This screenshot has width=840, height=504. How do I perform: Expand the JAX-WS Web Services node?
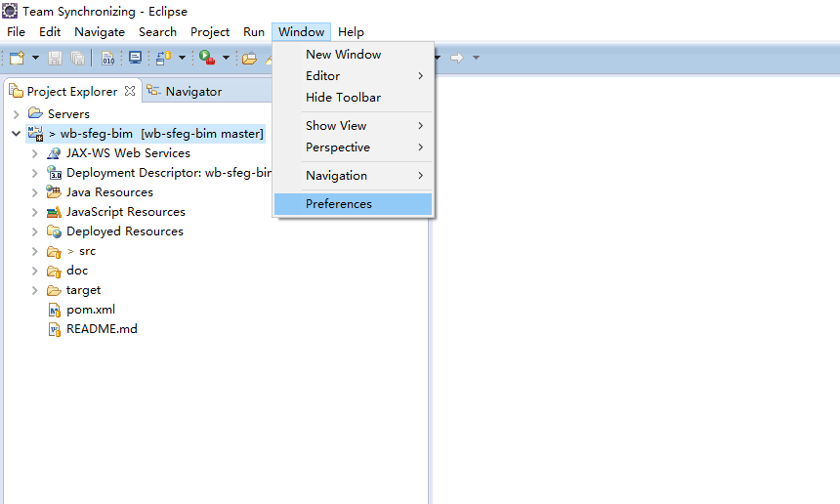click(35, 153)
